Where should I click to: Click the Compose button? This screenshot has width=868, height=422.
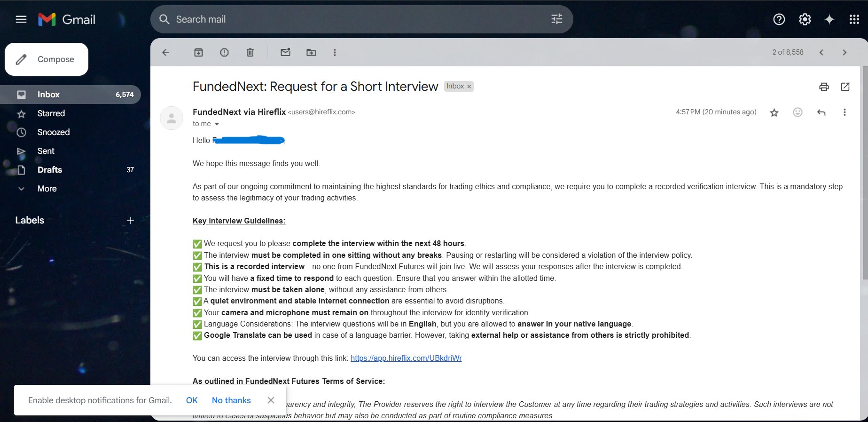coord(47,59)
